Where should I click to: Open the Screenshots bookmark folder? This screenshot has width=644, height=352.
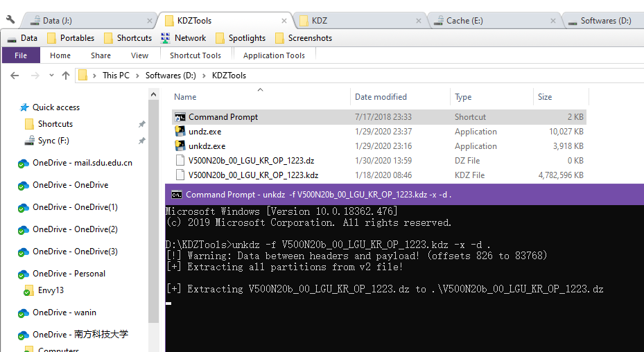tap(304, 38)
